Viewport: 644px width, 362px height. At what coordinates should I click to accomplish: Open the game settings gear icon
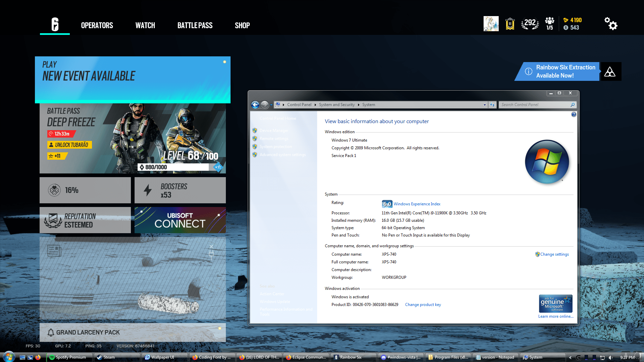click(611, 24)
